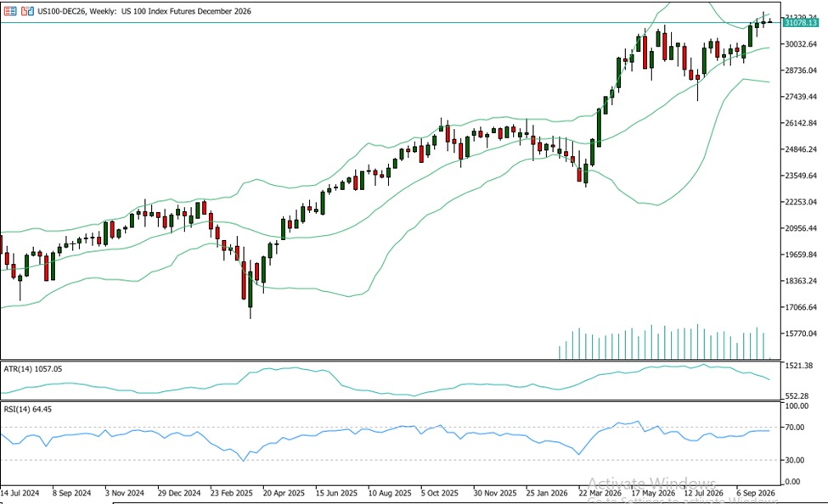Click the RSI scale value 70.00
This screenshot has height=504, width=828.
click(x=795, y=428)
